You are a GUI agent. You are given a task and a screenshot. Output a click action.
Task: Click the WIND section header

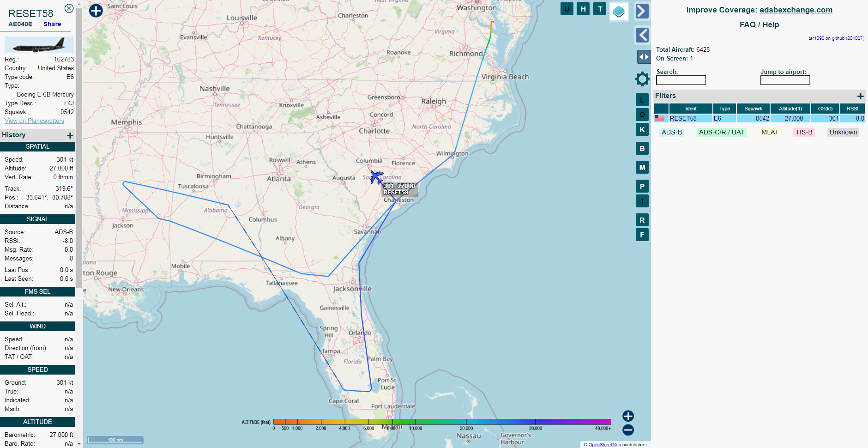pos(37,326)
